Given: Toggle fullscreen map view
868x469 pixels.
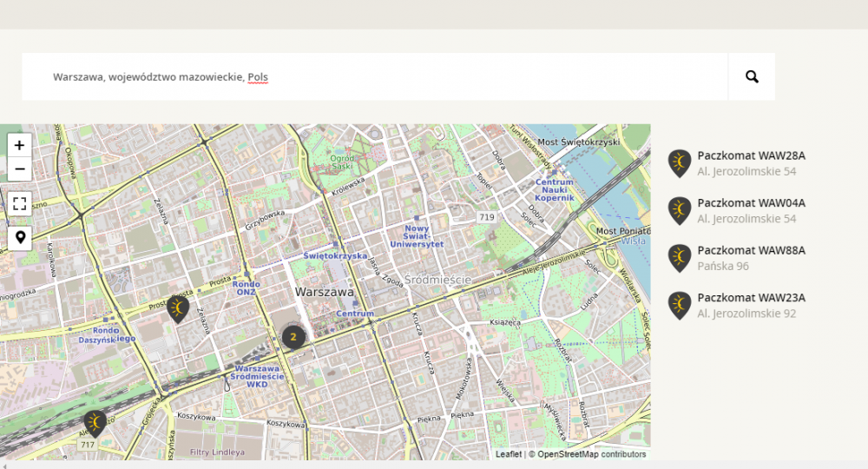Looking at the screenshot, I should [x=19, y=203].
